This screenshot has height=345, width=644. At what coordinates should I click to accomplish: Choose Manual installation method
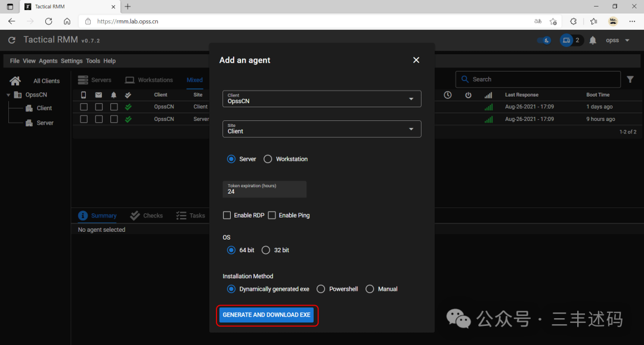pyautogui.click(x=370, y=289)
